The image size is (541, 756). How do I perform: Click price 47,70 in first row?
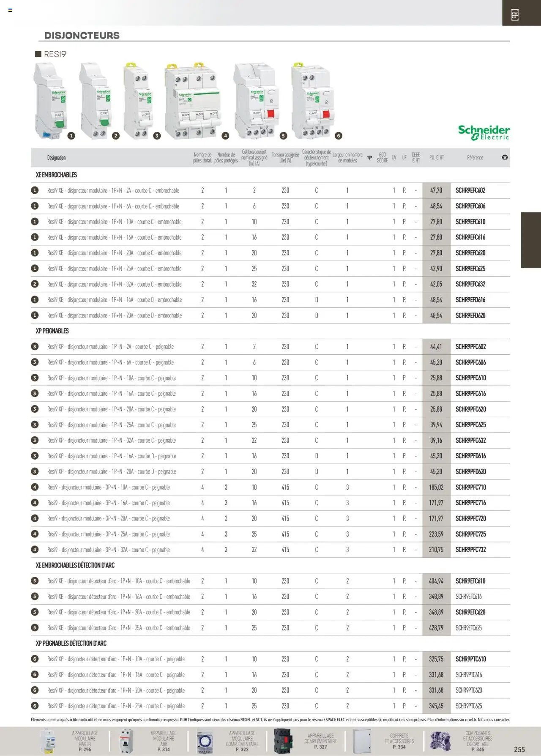coord(436,191)
